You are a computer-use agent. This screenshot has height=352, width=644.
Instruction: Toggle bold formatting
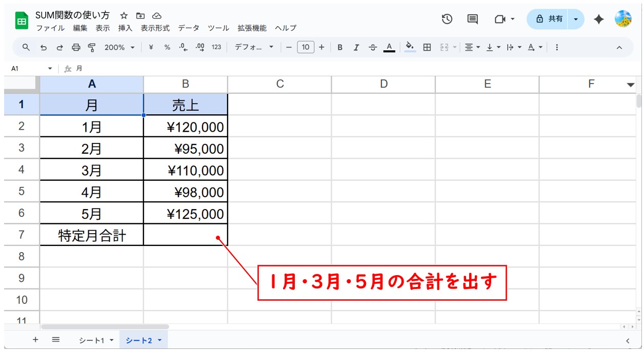pos(339,47)
